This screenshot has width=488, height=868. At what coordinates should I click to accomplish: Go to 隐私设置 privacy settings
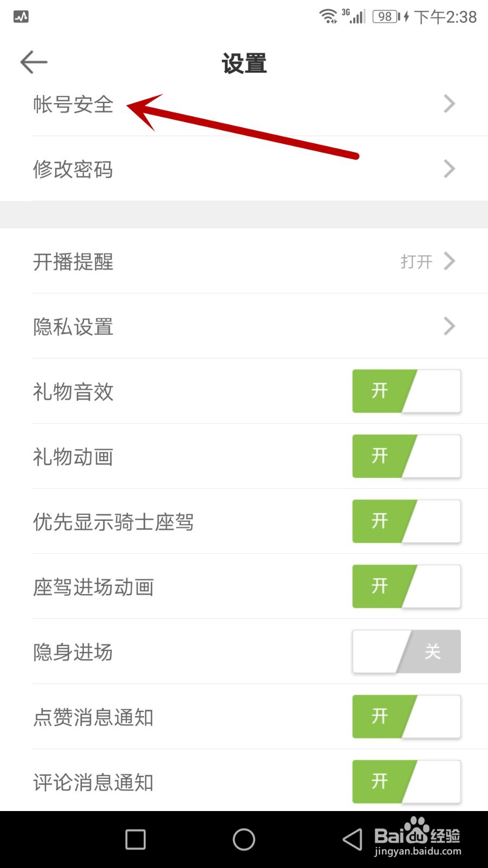[73, 327]
